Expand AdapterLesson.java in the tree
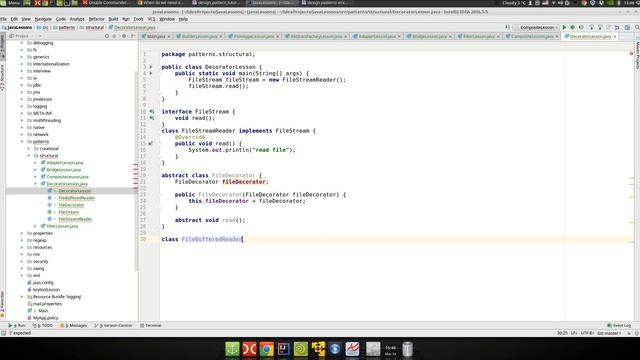The image size is (640, 360). click(36, 162)
